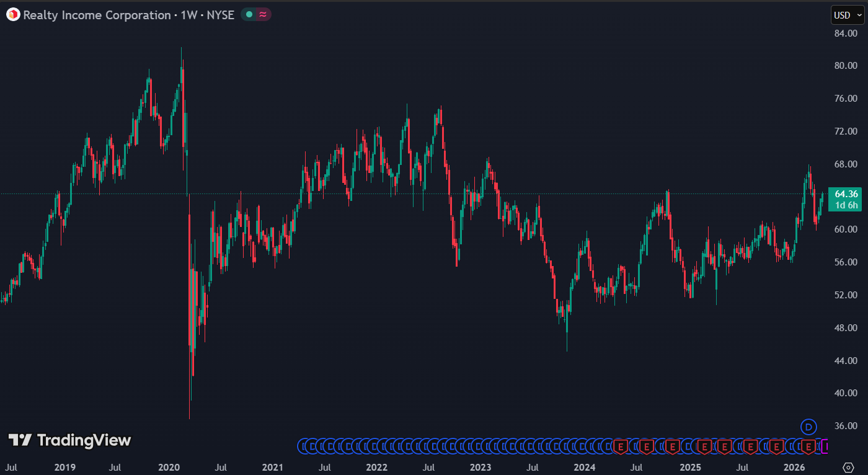Viewport: 868px width, 475px height.
Task: Click the 2021 time axis label
Action: tap(272, 467)
